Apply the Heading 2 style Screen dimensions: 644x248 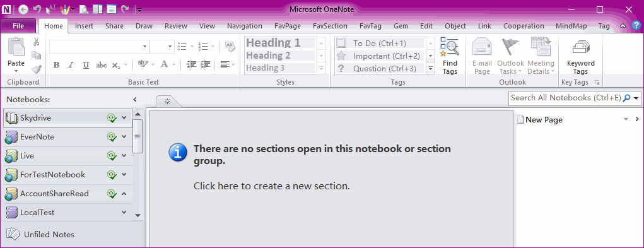[x=280, y=56]
